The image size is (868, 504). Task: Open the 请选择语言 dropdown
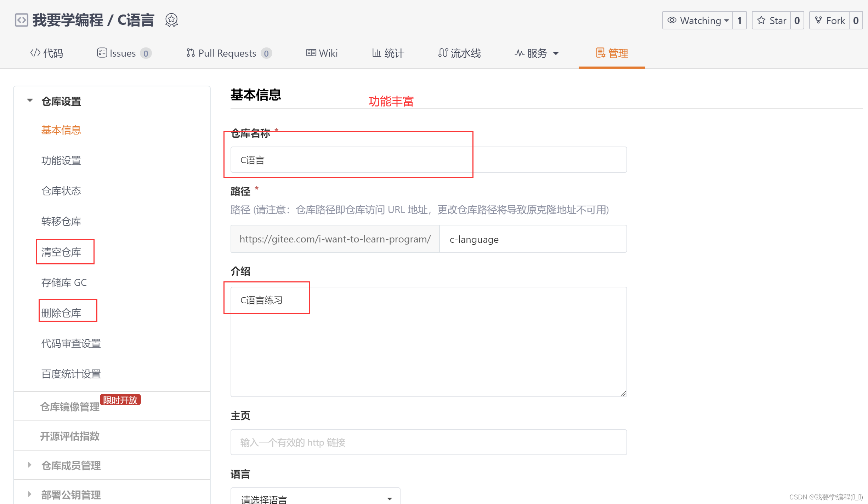click(315, 496)
